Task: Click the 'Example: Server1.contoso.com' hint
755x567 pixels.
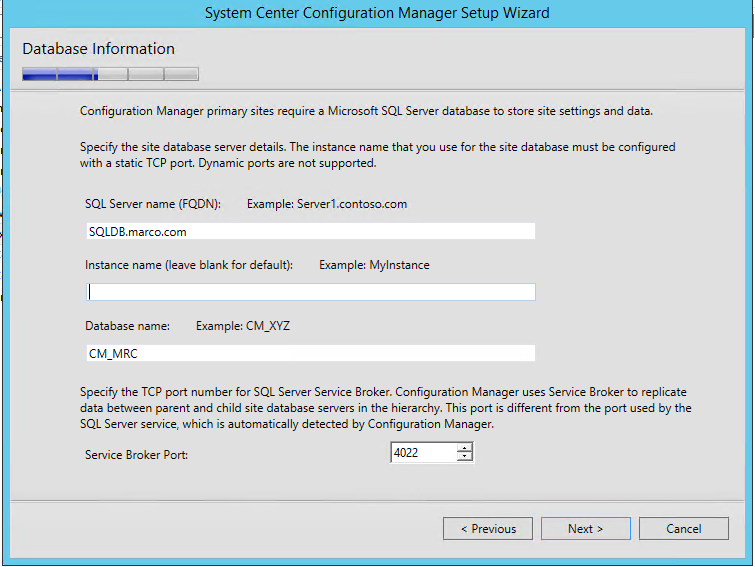Action: click(x=327, y=204)
